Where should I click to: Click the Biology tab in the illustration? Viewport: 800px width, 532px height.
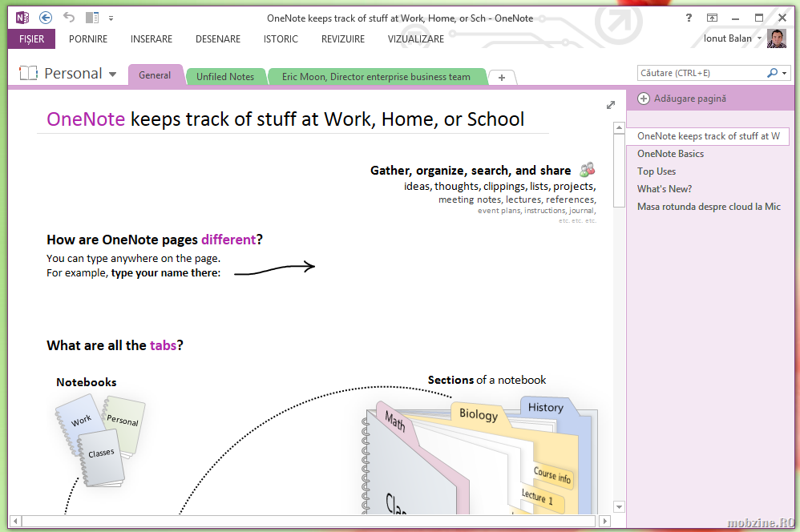pos(479,414)
